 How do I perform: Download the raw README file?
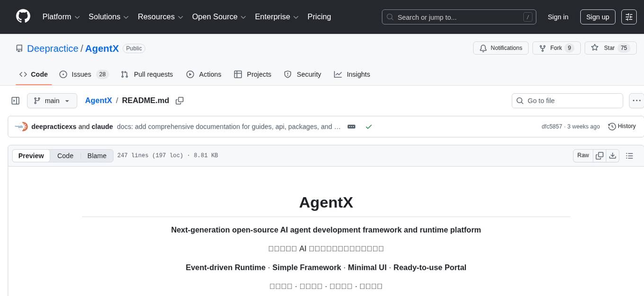pyautogui.click(x=613, y=155)
